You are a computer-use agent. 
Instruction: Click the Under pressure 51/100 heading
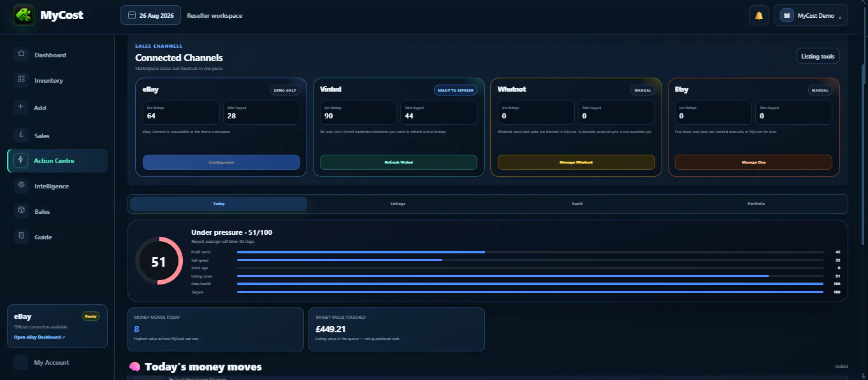click(x=232, y=232)
